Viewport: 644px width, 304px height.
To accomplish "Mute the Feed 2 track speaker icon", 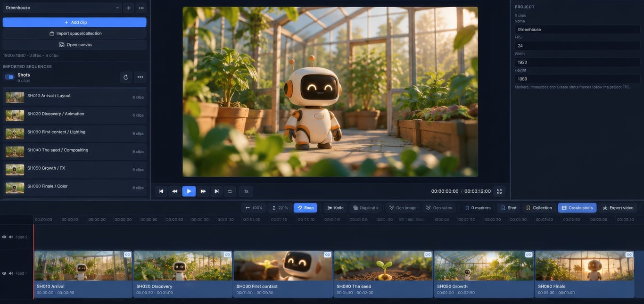I will [x=11, y=237].
